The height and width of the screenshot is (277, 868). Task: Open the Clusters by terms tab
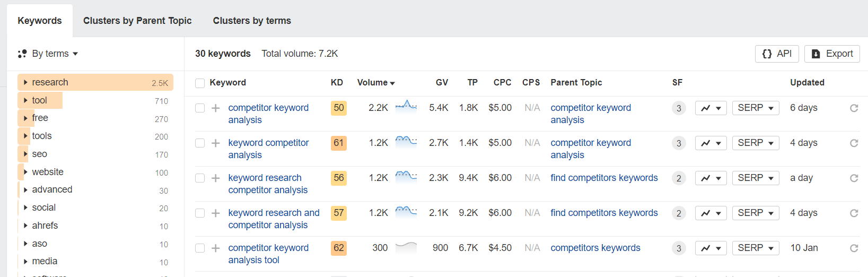coord(252,21)
